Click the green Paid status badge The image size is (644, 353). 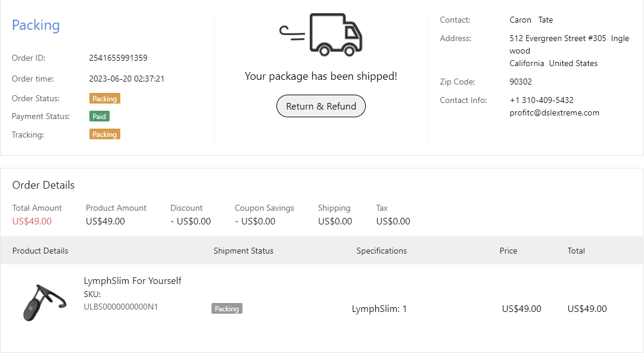[99, 117]
